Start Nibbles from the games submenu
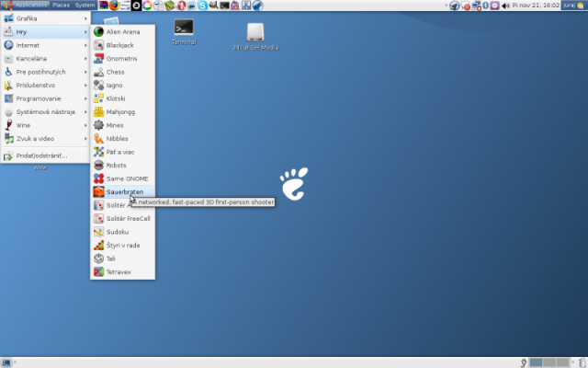 (x=122, y=139)
